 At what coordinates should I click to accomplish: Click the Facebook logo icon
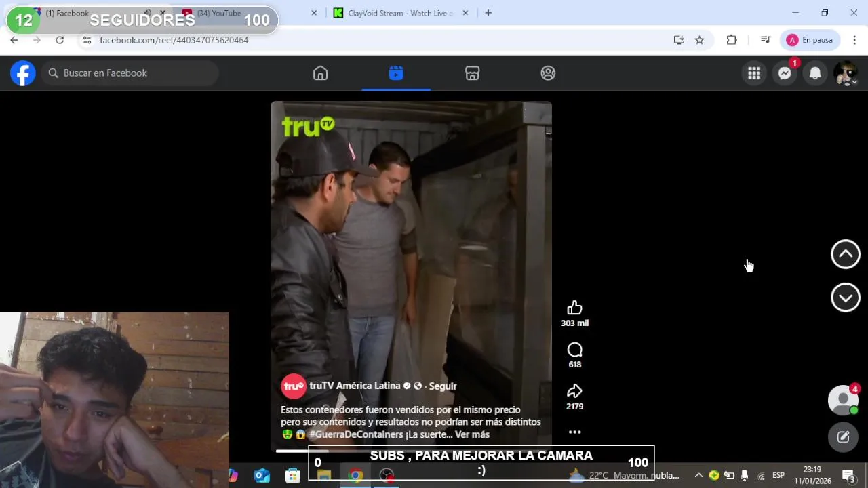pyautogui.click(x=22, y=73)
